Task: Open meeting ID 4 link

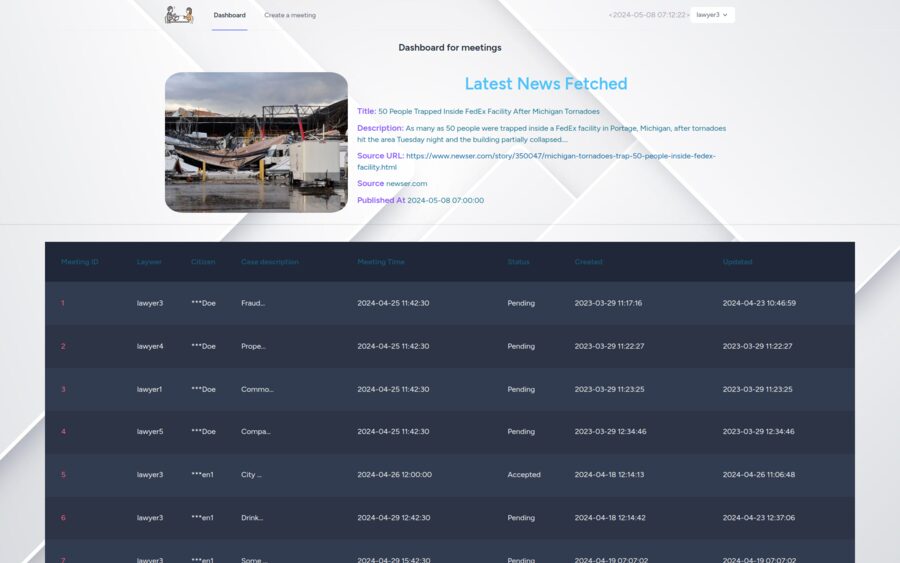Action: coord(63,432)
